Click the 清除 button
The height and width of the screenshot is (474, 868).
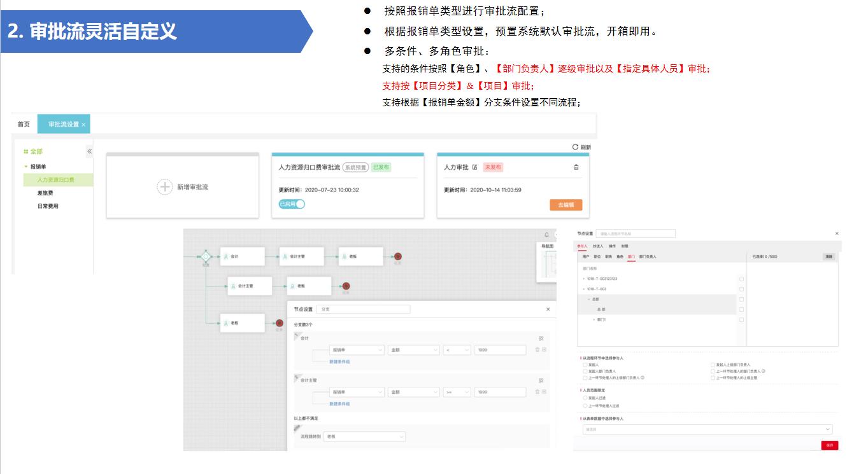(829, 256)
